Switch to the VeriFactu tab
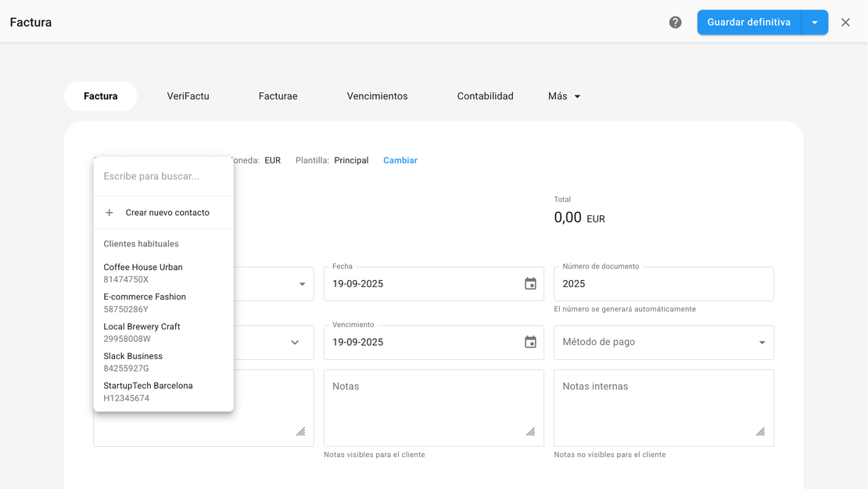The image size is (868, 489). point(188,96)
